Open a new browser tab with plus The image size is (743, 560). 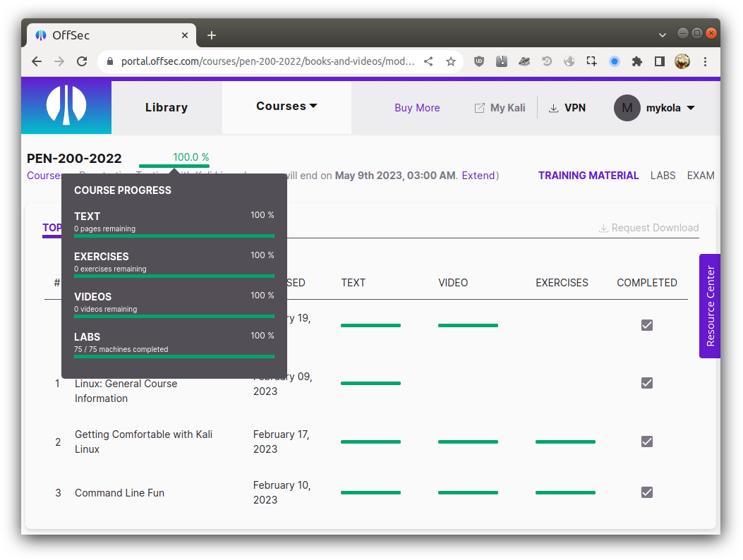tap(212, 35)
